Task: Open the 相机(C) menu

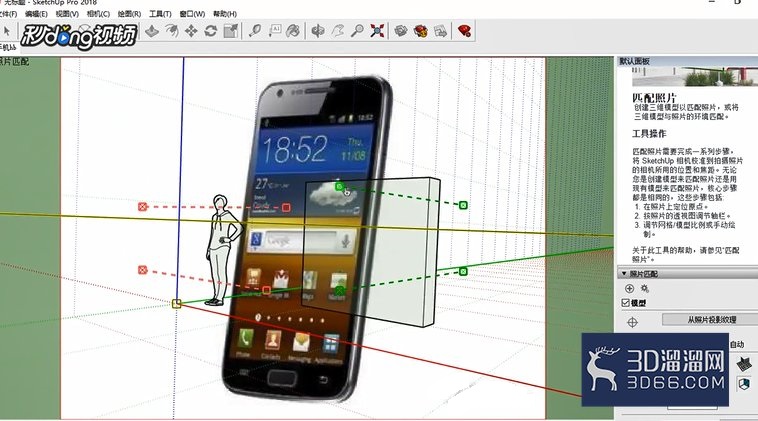Action: point(98,14)
